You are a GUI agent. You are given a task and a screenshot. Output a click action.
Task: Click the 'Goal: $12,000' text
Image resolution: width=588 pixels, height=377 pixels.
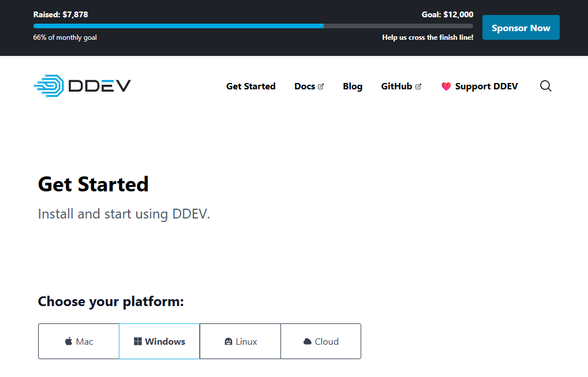click(x=447, y=14)
